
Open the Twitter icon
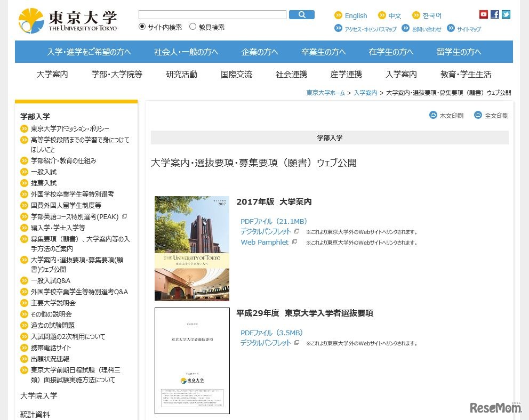tap(505, 14)
